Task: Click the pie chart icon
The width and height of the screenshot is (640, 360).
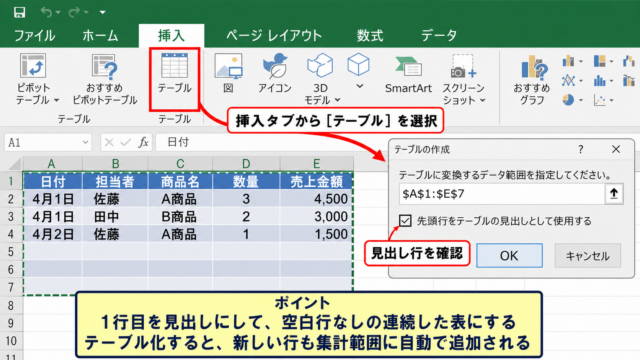Action: click(x=569, y=100)
